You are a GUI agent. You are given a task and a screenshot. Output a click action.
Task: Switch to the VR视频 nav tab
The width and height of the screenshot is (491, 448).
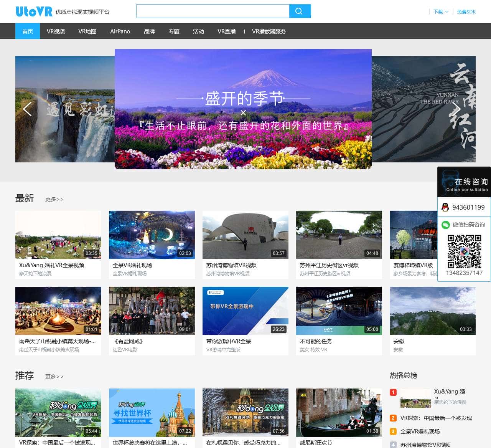[x=56, y=31]
